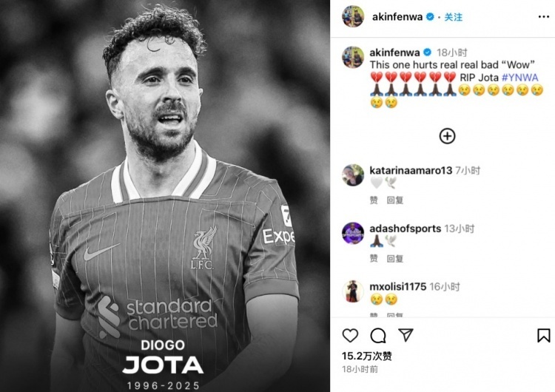Like adashofsports' comment via 赞
Image resolution: width=555 pixels, height=392 pixels.
tap(374, 259)
